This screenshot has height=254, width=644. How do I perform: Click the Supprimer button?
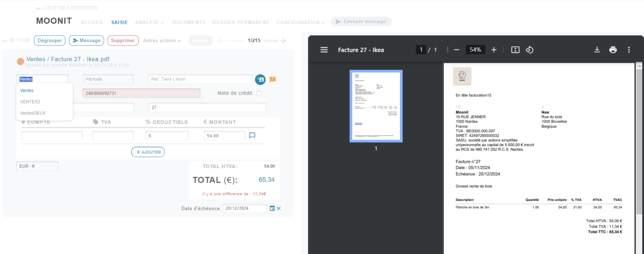point(123,40)
